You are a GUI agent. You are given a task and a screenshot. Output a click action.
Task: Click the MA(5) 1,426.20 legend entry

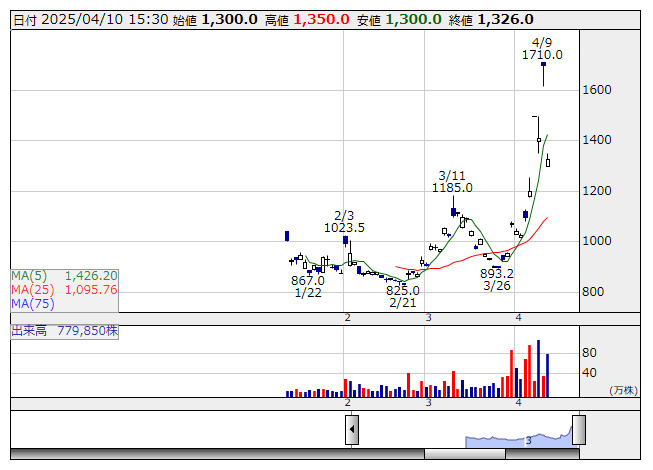point(65,276)
